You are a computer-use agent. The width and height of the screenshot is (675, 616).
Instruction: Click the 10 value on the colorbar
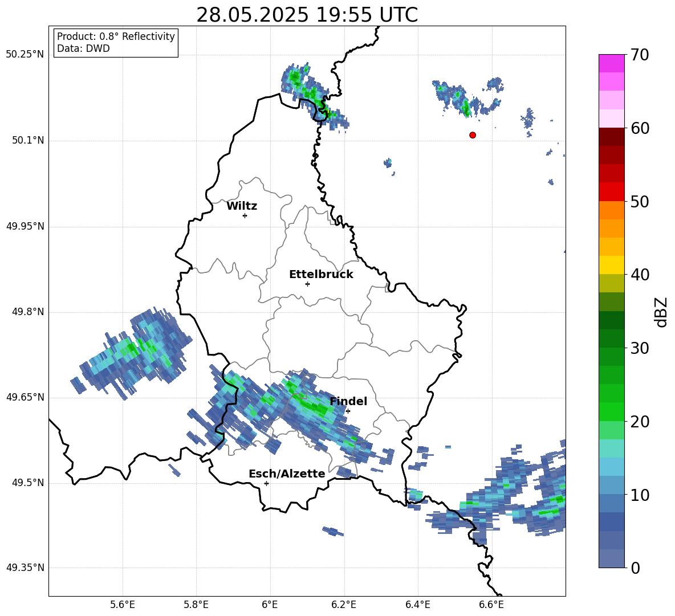click(x=640, y=495)
